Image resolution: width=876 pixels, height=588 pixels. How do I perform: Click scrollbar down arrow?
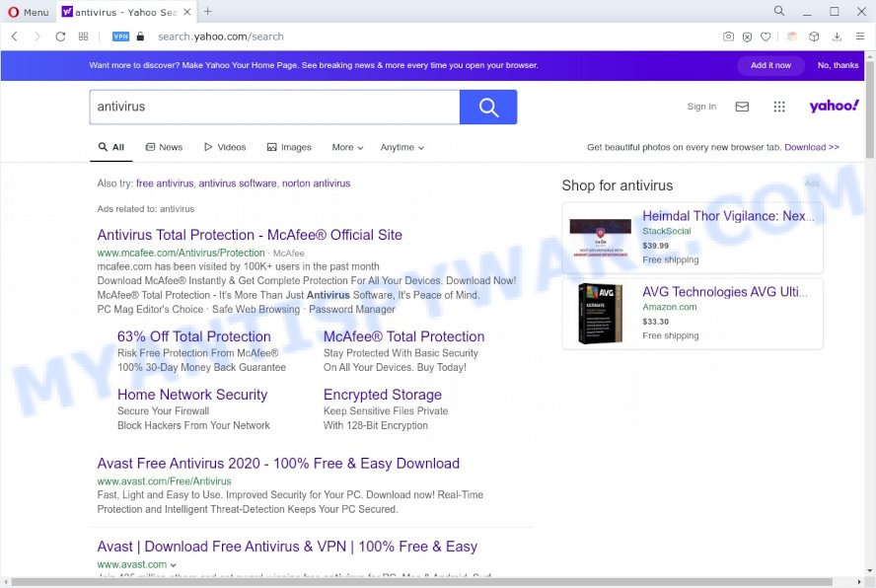pyautogui.click(x=870, y=571)
